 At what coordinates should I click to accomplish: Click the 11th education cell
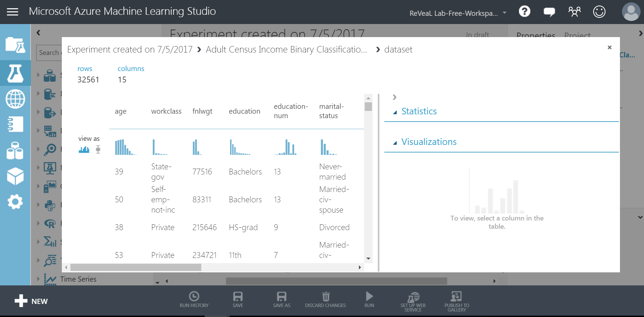click(235, 255)
